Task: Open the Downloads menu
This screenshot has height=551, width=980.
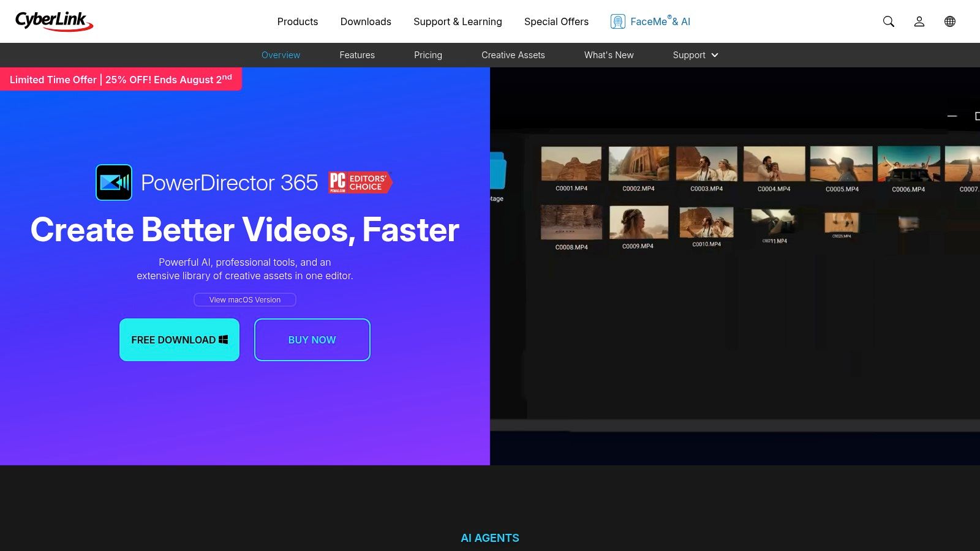Action: [x=366, y=21]
